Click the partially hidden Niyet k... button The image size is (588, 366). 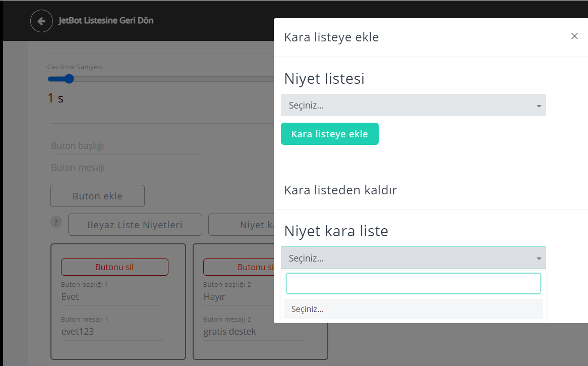coord(241,225)
